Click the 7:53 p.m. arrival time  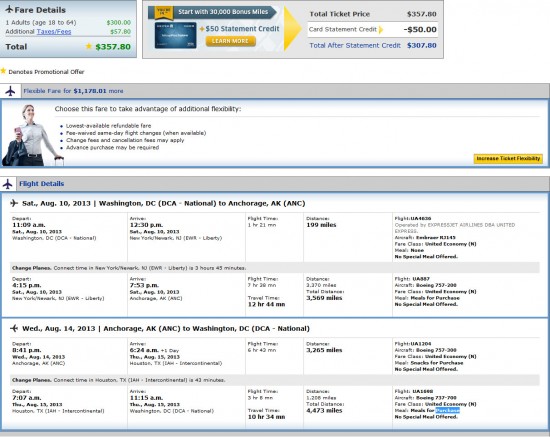tap(144, 285)
